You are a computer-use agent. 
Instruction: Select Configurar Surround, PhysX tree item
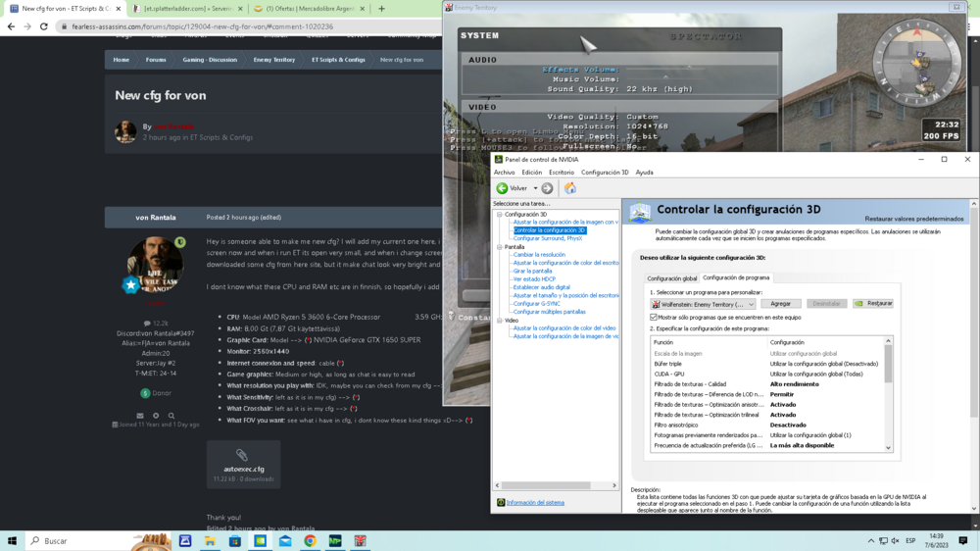pyautogui.click(x=548, y=238)
